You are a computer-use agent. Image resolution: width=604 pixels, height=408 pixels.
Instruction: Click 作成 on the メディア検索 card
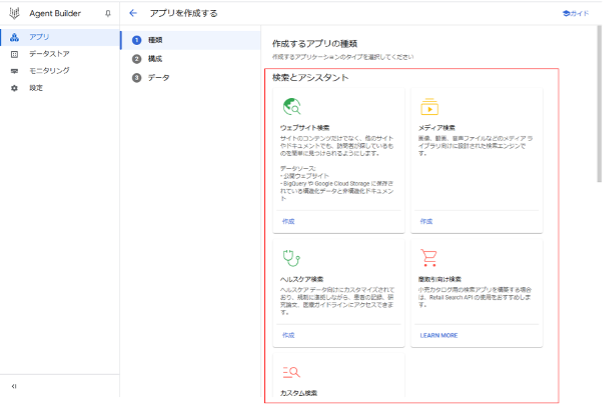pyautogui.click(x=426, y=222)
